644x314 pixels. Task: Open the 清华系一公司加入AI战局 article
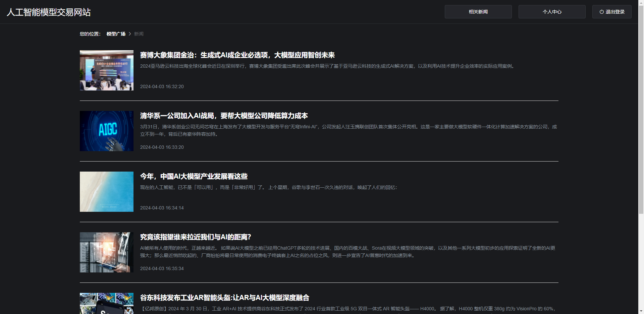pos(224,116)
